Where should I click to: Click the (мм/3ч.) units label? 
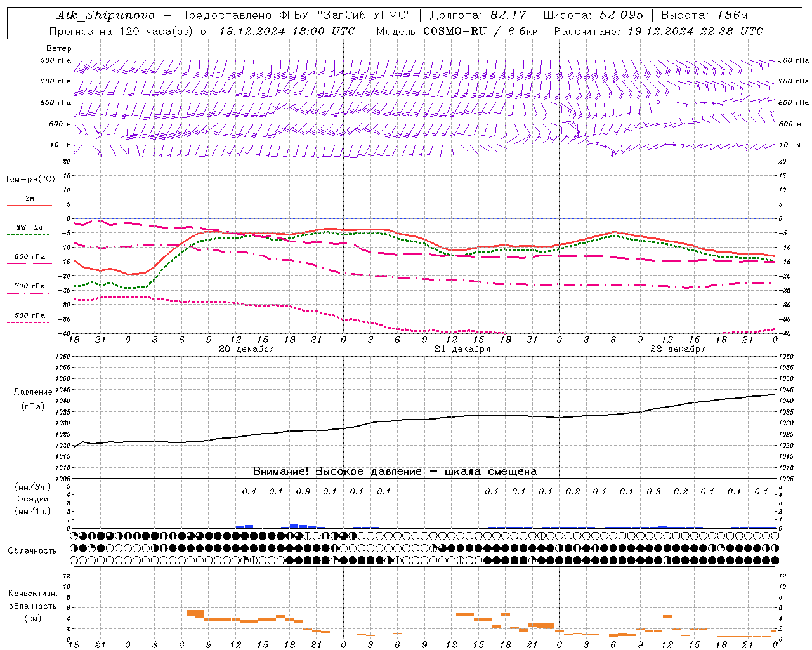coord(33,487)
